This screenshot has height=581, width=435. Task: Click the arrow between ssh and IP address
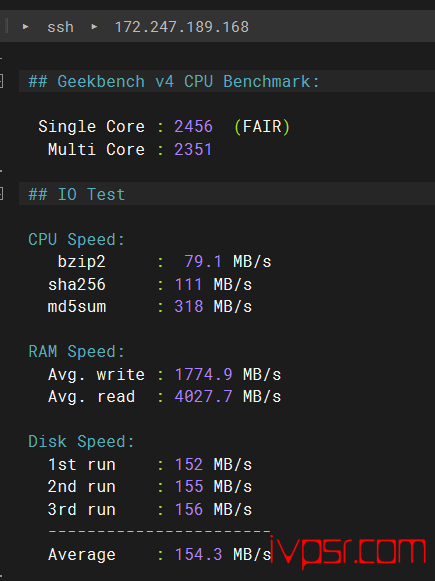tap(94, 27)
